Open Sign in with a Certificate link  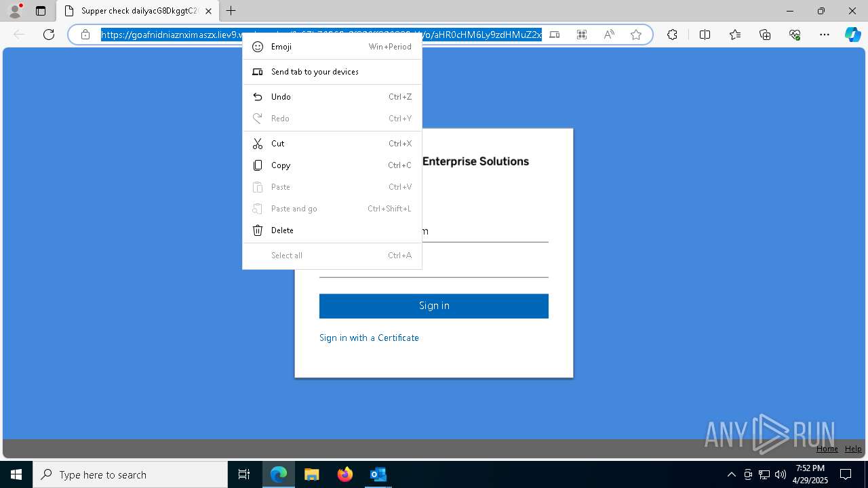pos(369,338)
